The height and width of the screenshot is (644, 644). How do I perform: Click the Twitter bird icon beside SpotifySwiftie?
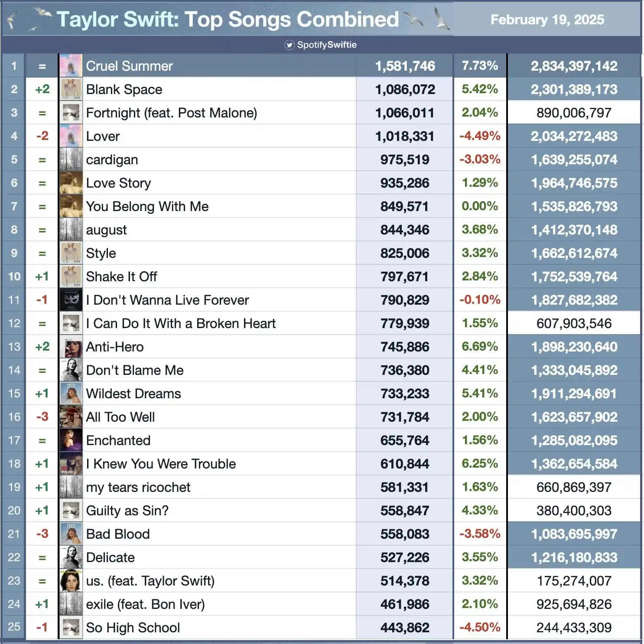[x=289, y=45]
